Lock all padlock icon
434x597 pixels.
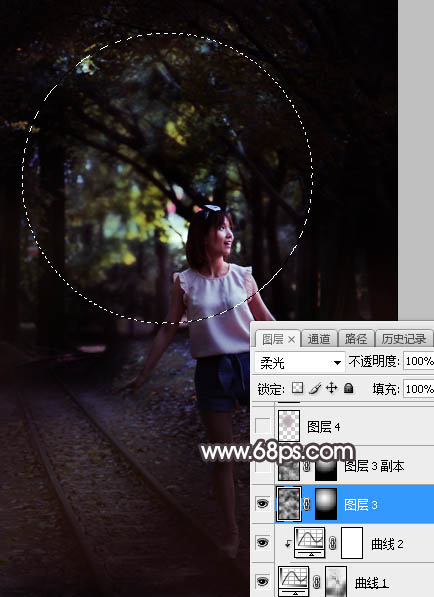(x=348, y=388)
